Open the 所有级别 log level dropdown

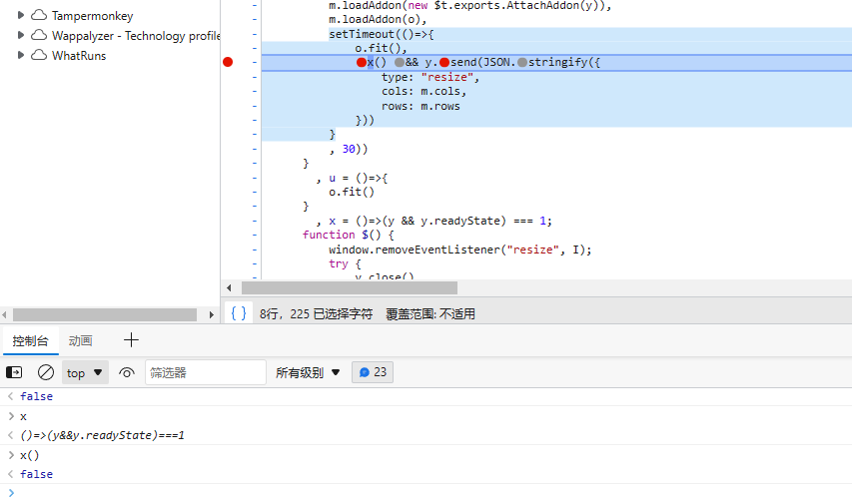(308, 372)
